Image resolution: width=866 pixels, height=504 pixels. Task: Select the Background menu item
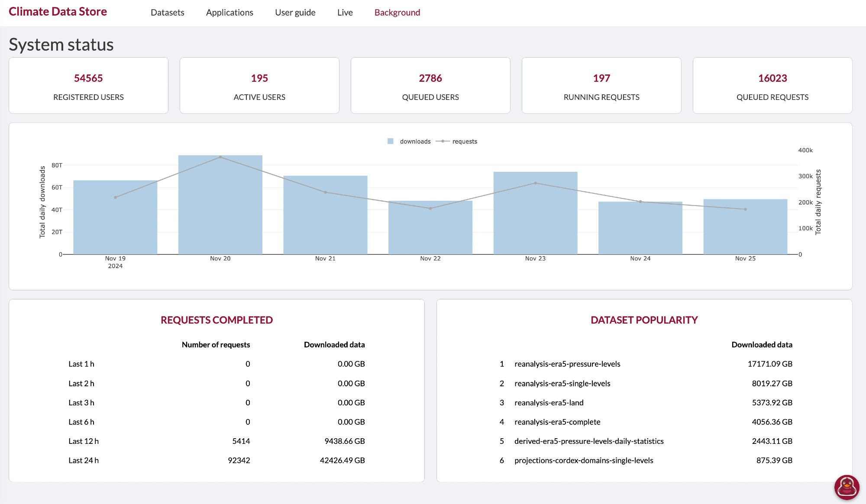pos(397,13)
